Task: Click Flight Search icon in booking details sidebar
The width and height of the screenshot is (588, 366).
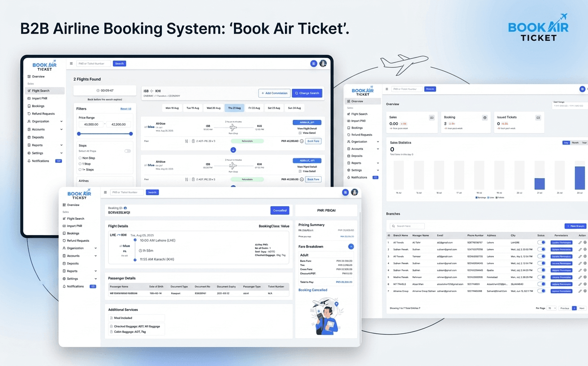Action: point(64,219)
